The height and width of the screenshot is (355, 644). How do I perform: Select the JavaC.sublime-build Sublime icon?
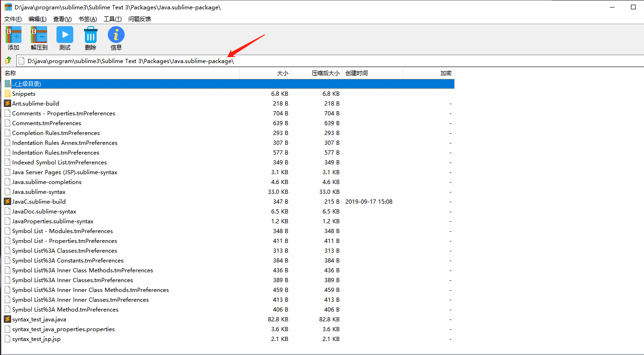7,202
